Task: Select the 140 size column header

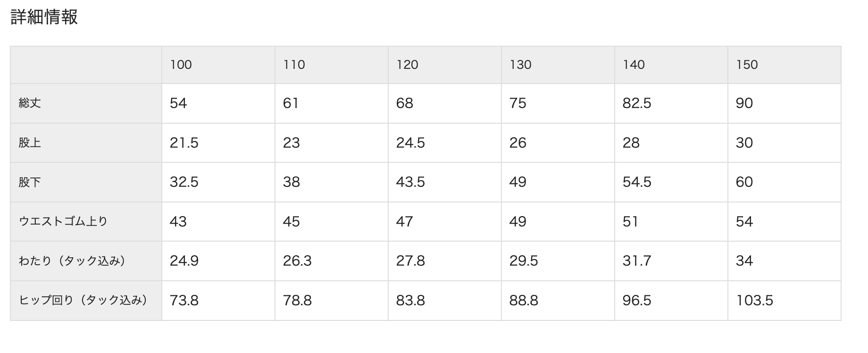Action: coord(634,65)
